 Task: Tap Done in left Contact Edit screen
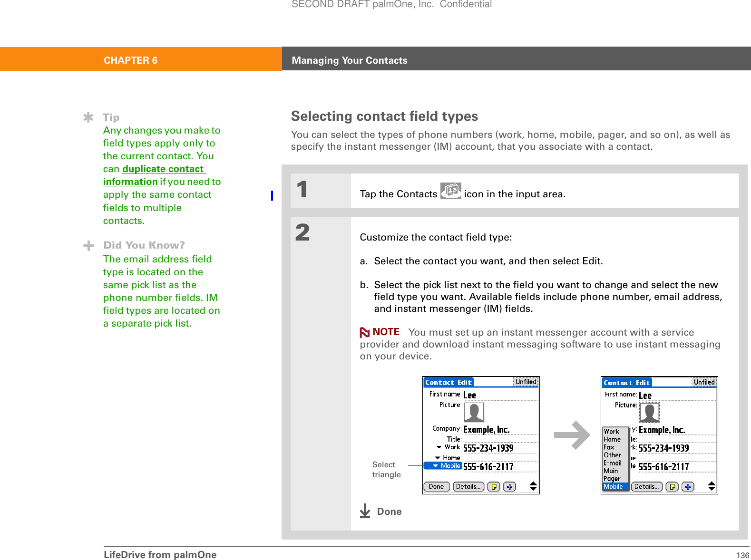(x=436, y=486)
